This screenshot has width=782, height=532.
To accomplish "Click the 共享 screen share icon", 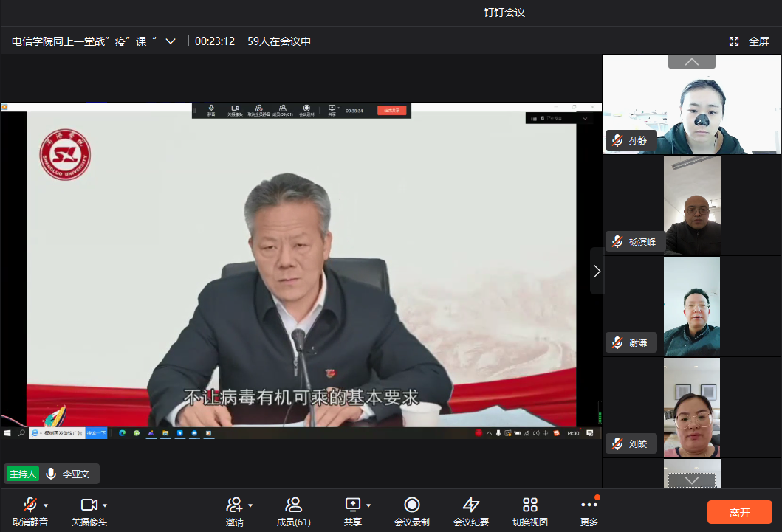I will tap(352, 505).
